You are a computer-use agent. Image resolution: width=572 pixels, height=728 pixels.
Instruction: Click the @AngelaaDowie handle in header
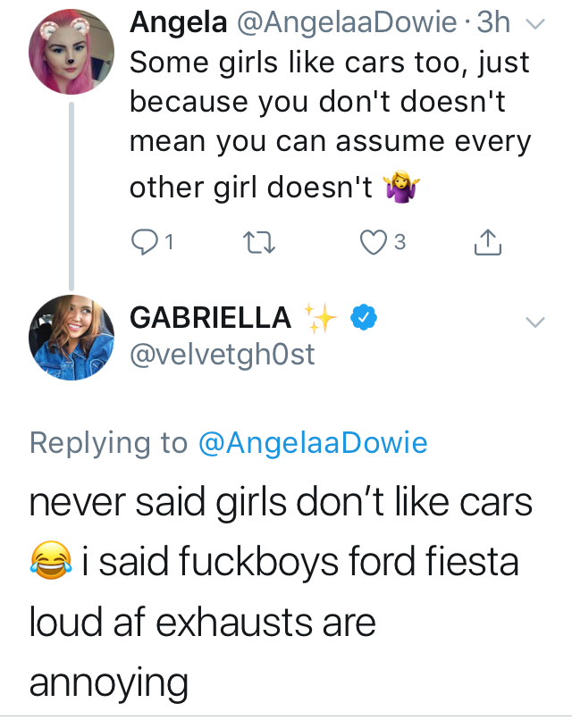click(347, 22)
